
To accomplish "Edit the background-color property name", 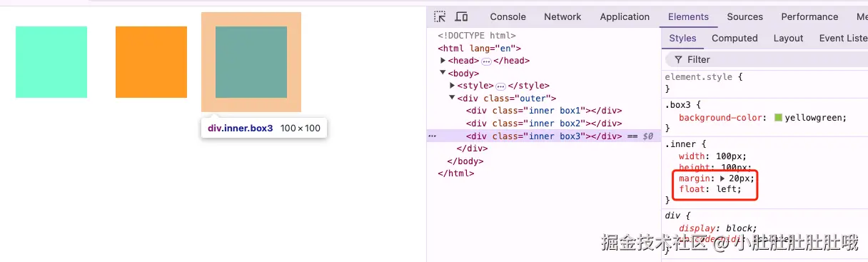I will (x=720, y=118).
